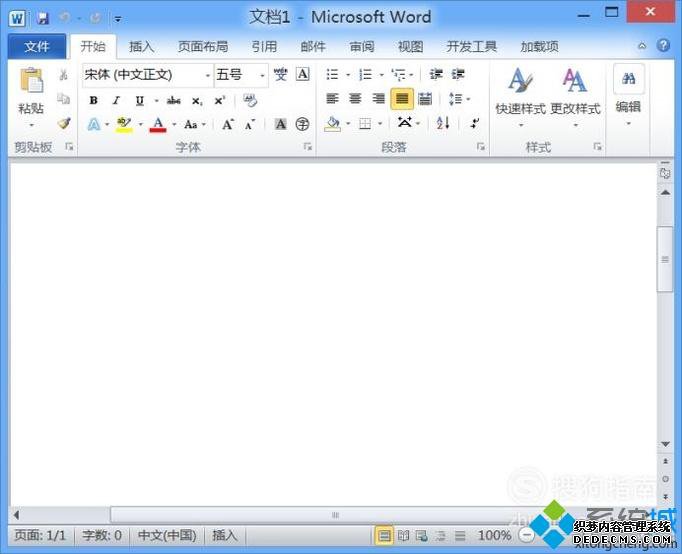Click the Character Shading icon

pyautogui.click(x=281, y=124)
